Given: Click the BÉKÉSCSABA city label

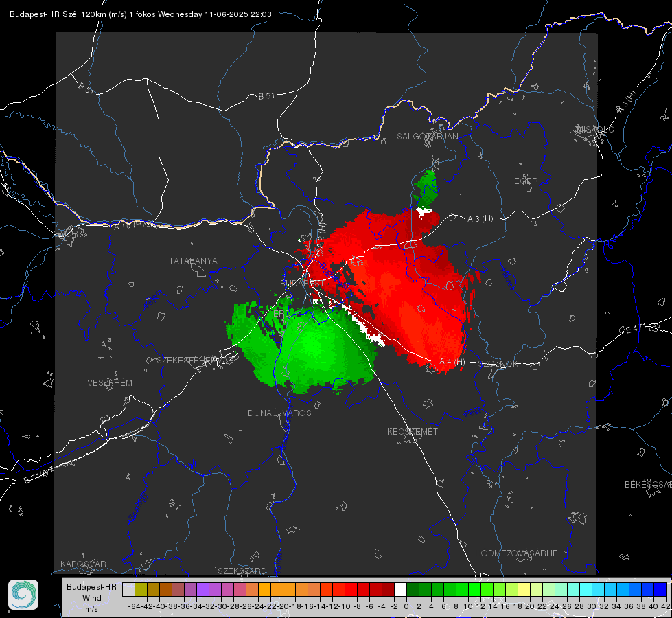Looking at the screenshot, I should [648, 485].
